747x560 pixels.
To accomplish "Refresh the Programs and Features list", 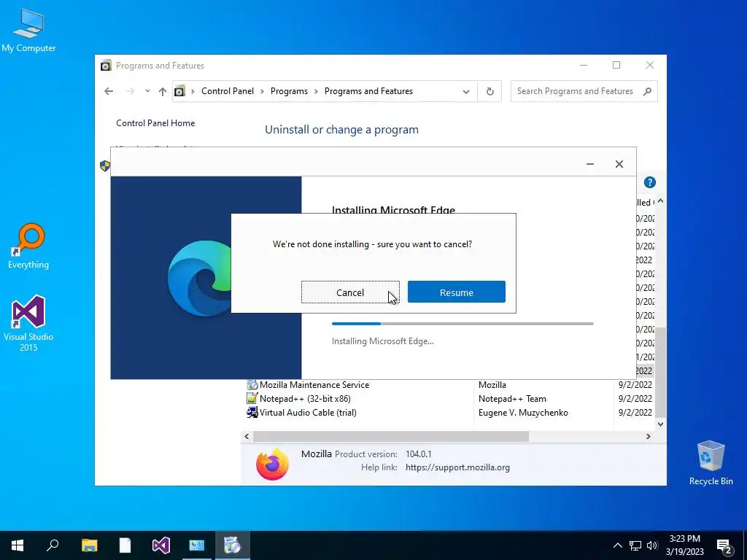I will [489, 91].
